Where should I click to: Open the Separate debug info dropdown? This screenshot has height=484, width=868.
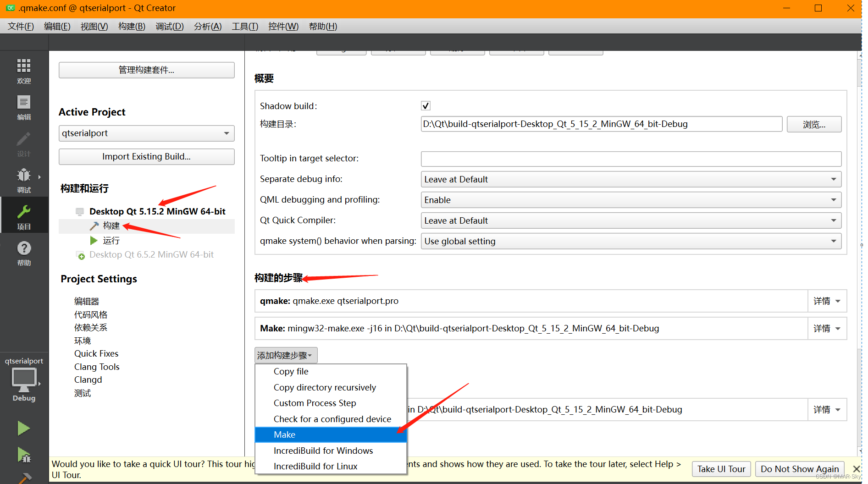[x=631, y=179]
